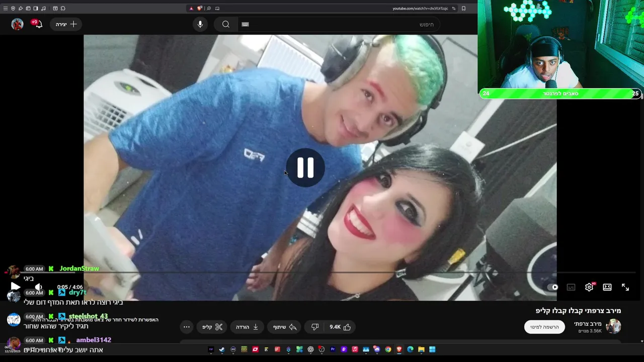Click the JordanStraw chat username

point(79,268)
